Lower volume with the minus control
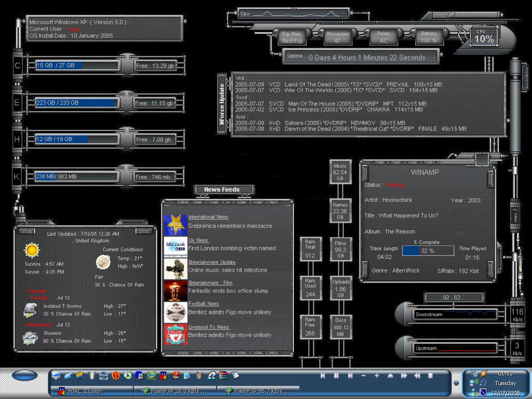Viewport: 532px width, 399px height. coord(364,376)
